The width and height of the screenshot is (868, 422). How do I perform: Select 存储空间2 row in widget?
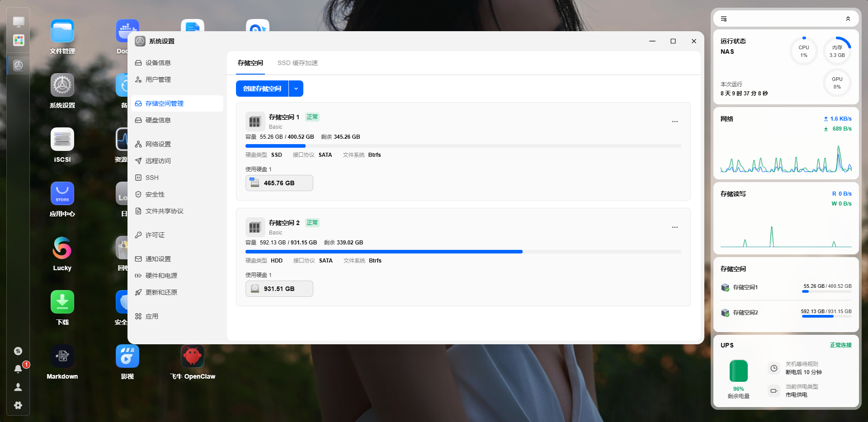point(786,313)
